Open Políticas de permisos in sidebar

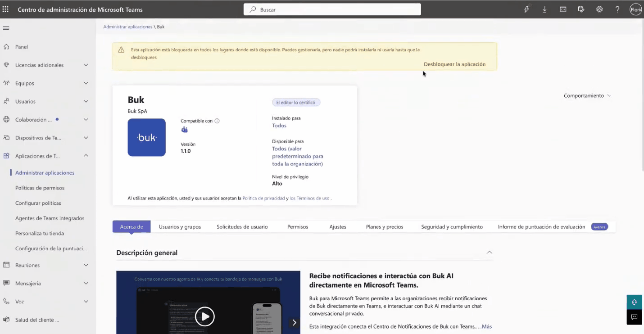(x=40, y=188)
